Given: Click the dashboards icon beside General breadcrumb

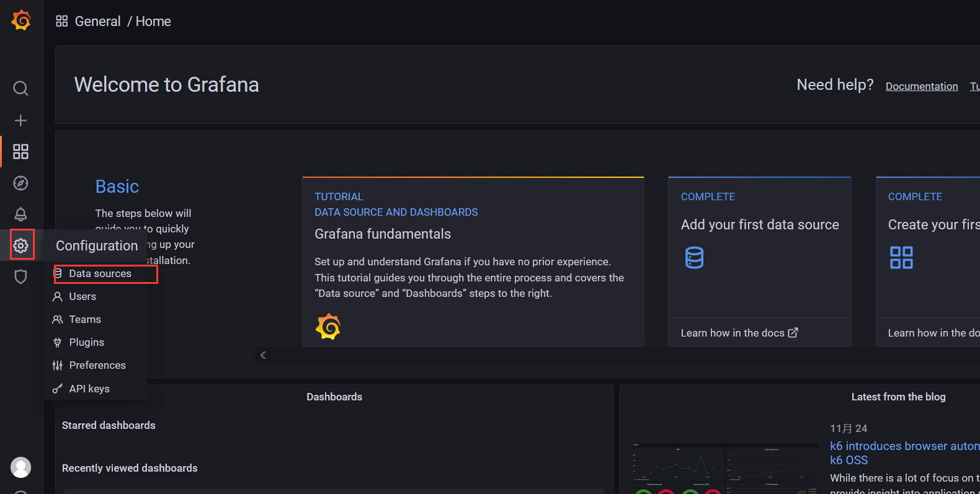Looking at the screenshot, I should (x=61, y=21).
